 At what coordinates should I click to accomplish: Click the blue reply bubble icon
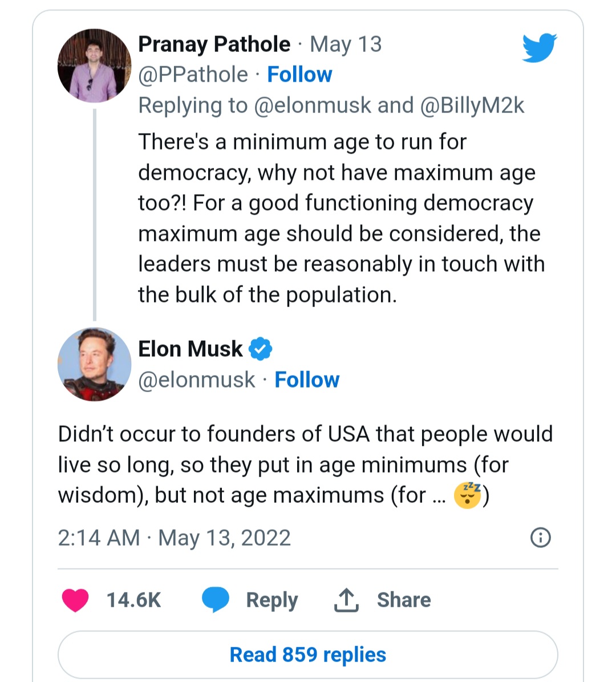(216, 600)
